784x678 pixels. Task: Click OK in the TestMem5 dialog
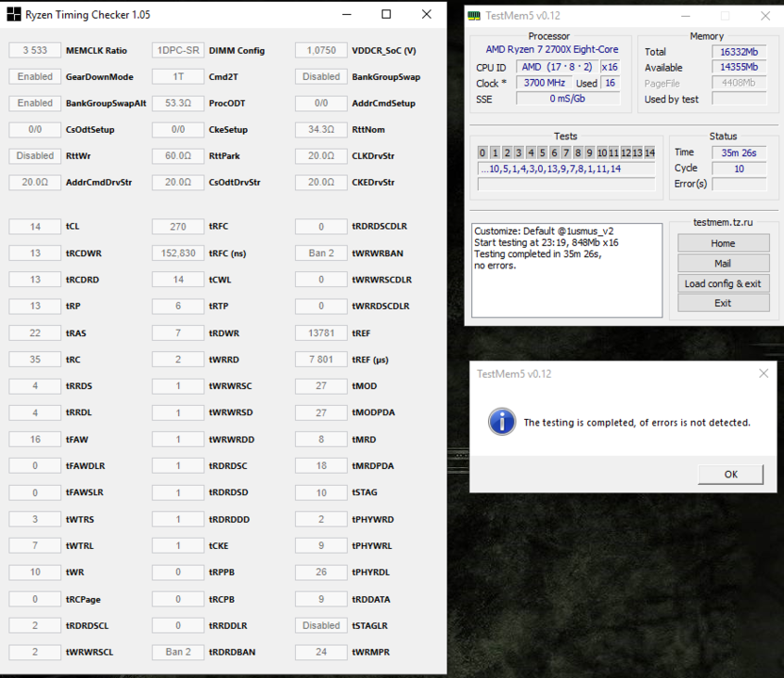(x=730, y=475)
